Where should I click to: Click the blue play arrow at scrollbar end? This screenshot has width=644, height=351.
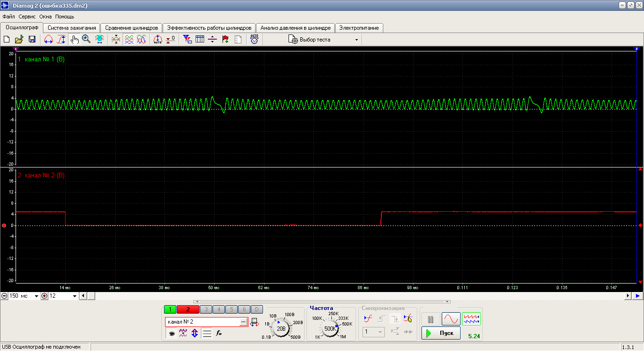click(638, 296)
